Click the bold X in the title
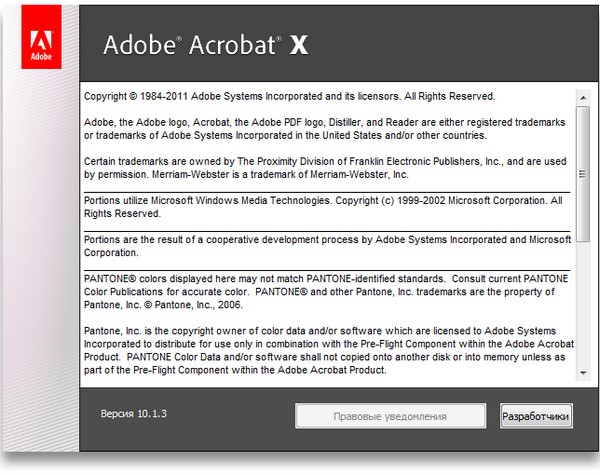 point(297,45)
